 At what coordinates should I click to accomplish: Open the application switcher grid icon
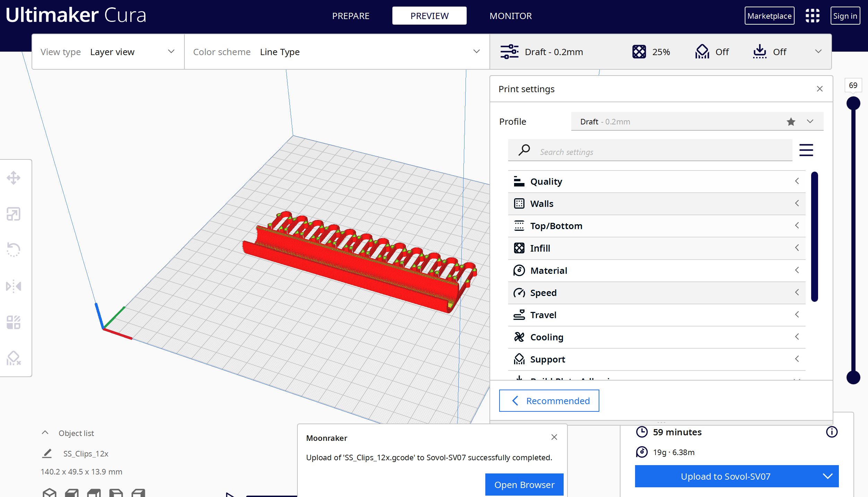812,16
